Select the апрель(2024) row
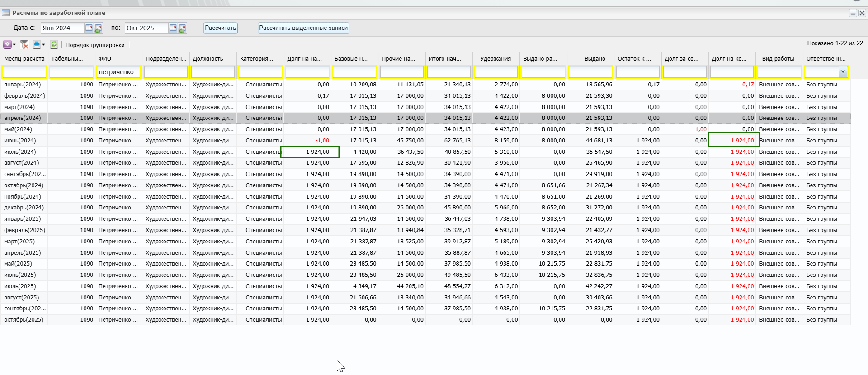The width and height of the screenshot is (868, 375). (23, 118)
